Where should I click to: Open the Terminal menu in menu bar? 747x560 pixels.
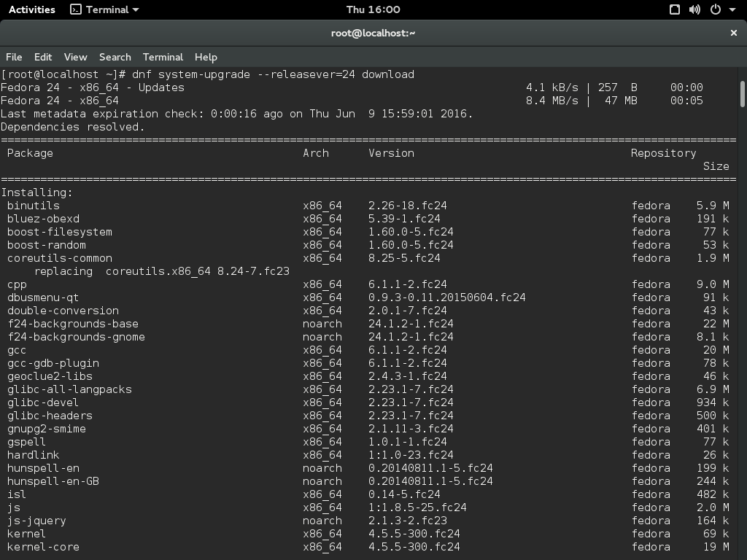[x=163, y=57]
